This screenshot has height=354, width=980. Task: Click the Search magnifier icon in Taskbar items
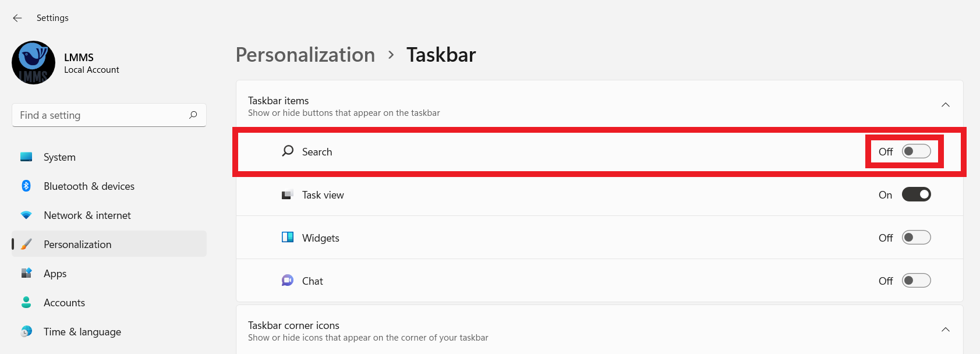pos(287,151)
